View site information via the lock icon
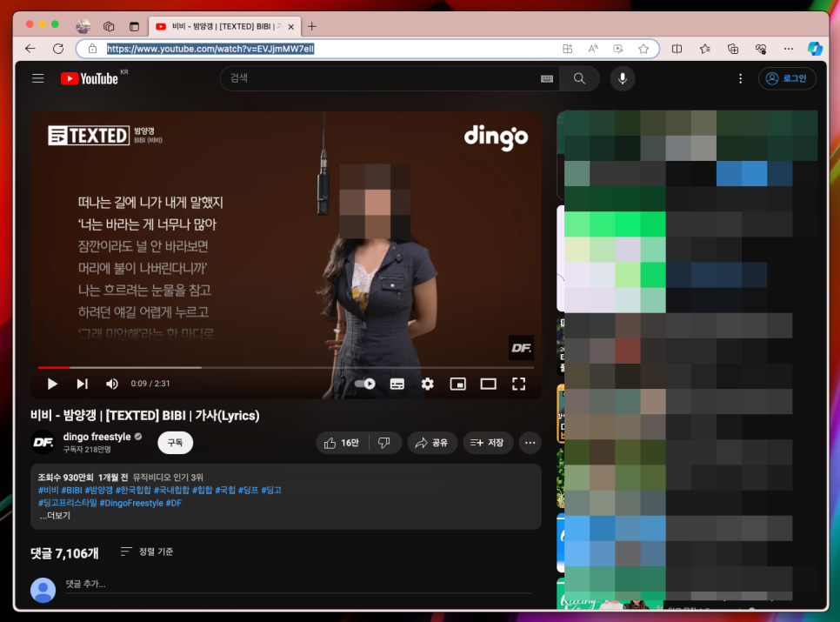Viewport: 840px width, 622px height. coord(93,49)
